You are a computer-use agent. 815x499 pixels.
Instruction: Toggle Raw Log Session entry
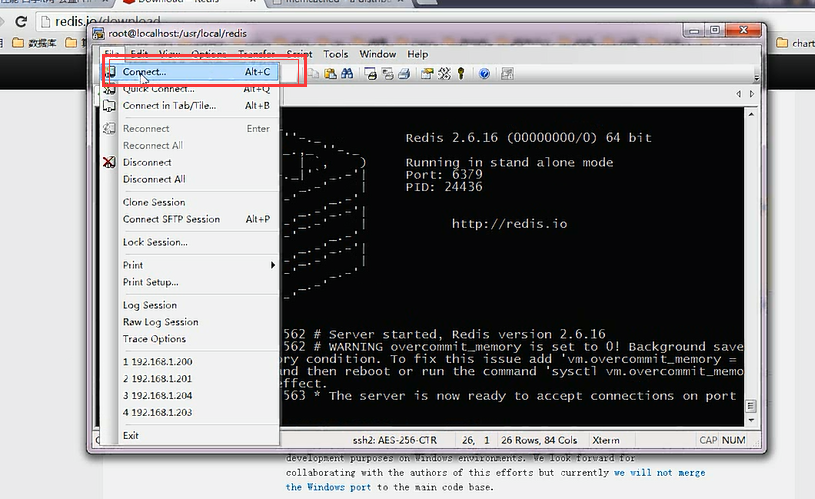[189, 322]
